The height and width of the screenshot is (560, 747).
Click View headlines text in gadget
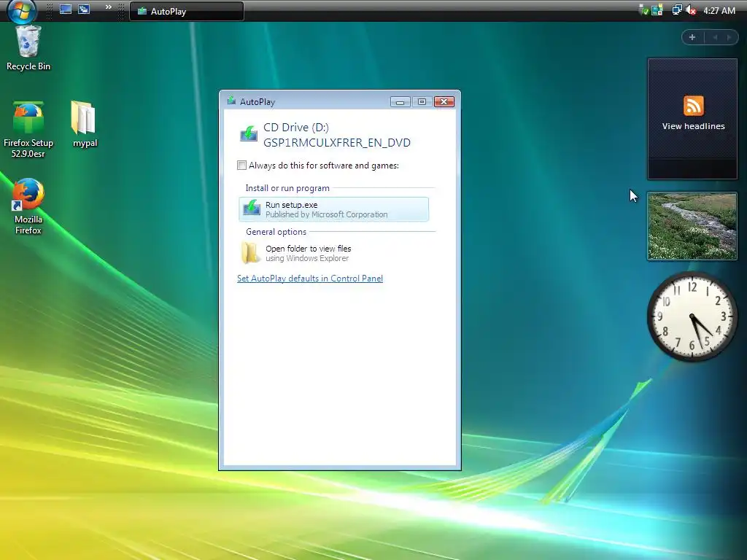coord(693,126)
